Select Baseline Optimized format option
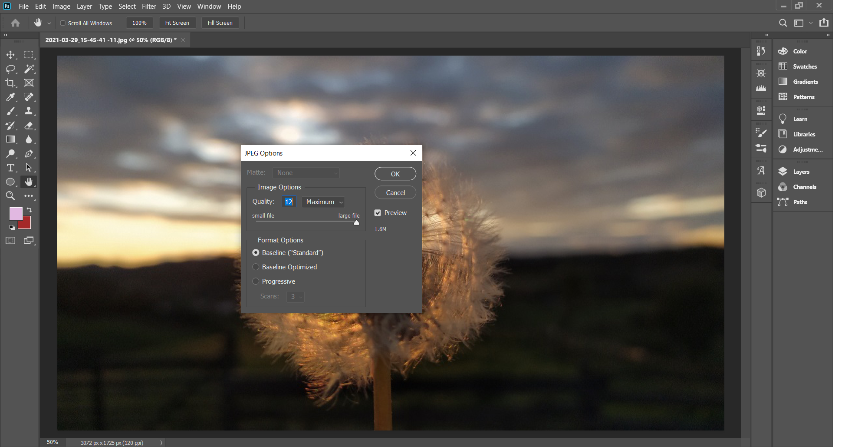Screen dimensions: 868x447 [256, 267]
